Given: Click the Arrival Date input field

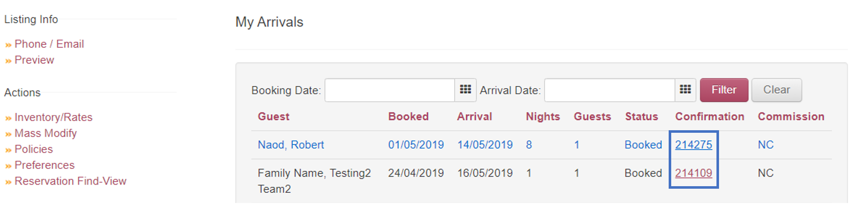Looking at the screenshot, I should coord(610,90).
